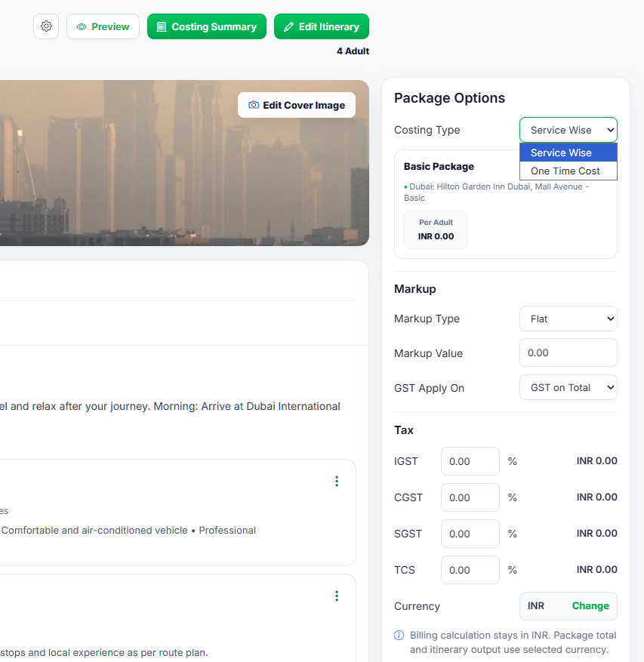Open the Markup Type dropdown
This screenshot has width=644, height=662.
569,319
